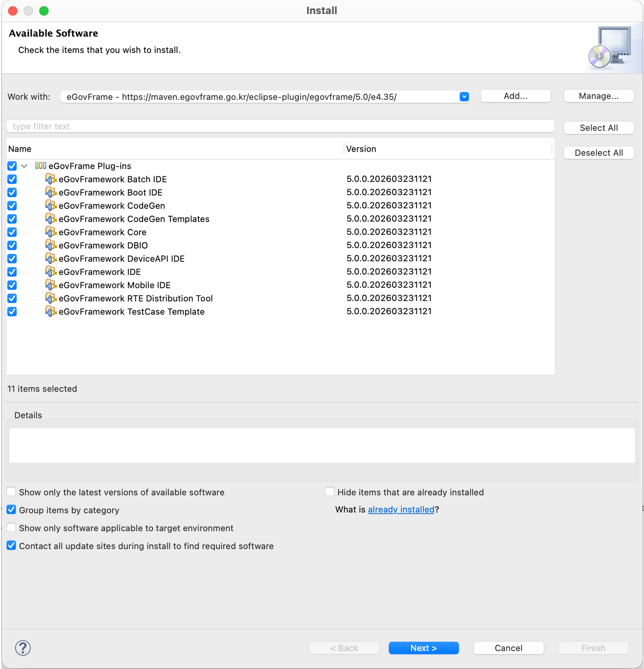Click the Next button
This screenshot has width=644, height=669.
coord(423,648)
